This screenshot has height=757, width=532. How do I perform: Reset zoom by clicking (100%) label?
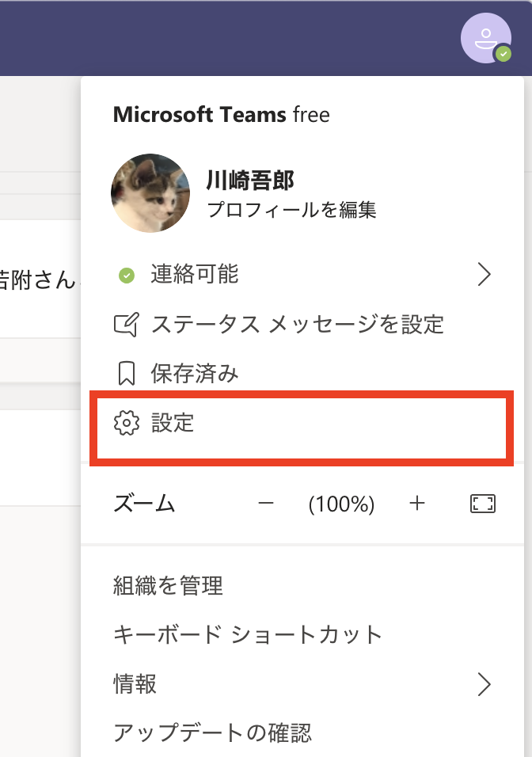[341, 504]
